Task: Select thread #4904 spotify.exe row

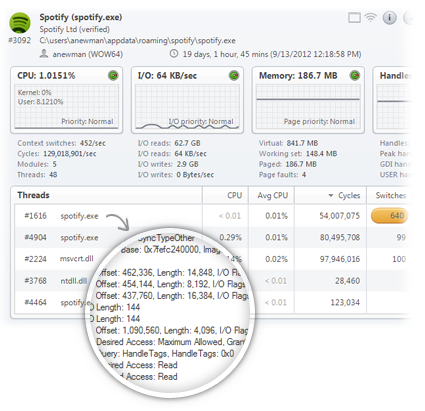Action: click(x=212, y=237)
